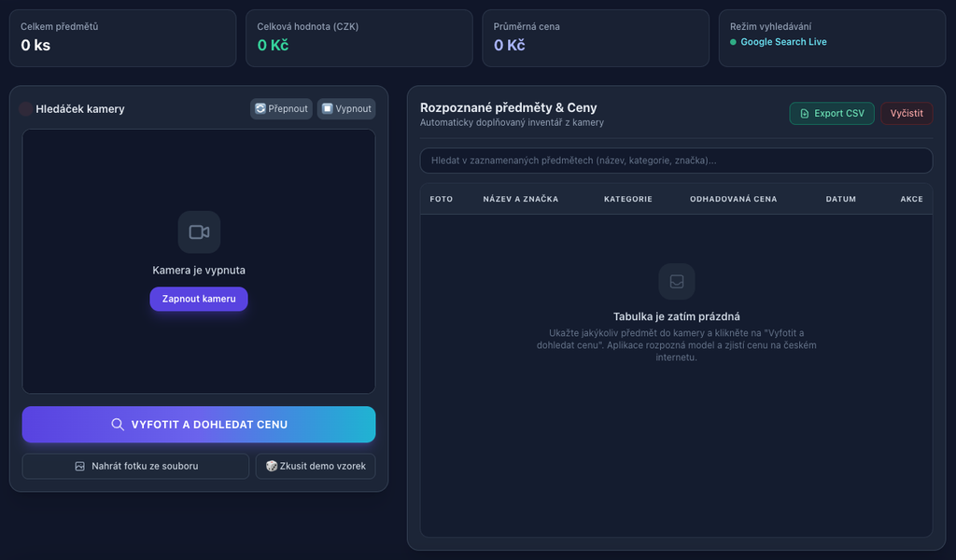Click the Celková hodnota (CZK) label
956x560 pixels.
(308, 27)
